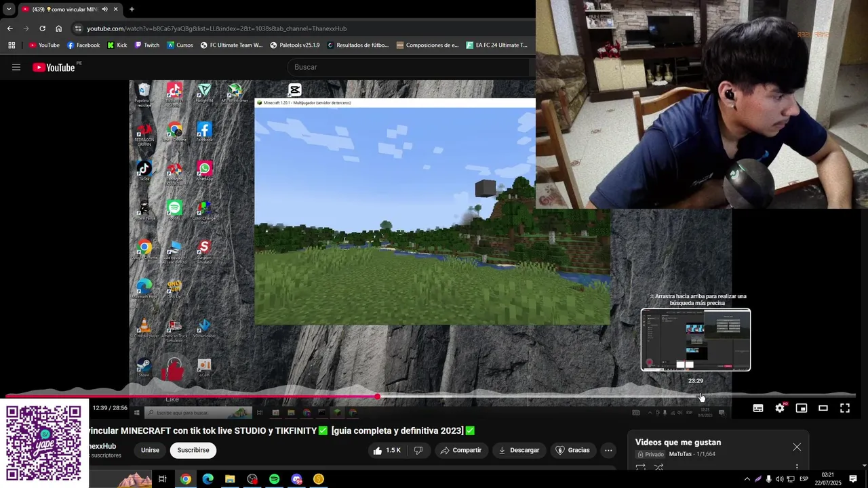868x488 pixels.
Task: Click the Unirse membership button
Action: tap(150, 450)
